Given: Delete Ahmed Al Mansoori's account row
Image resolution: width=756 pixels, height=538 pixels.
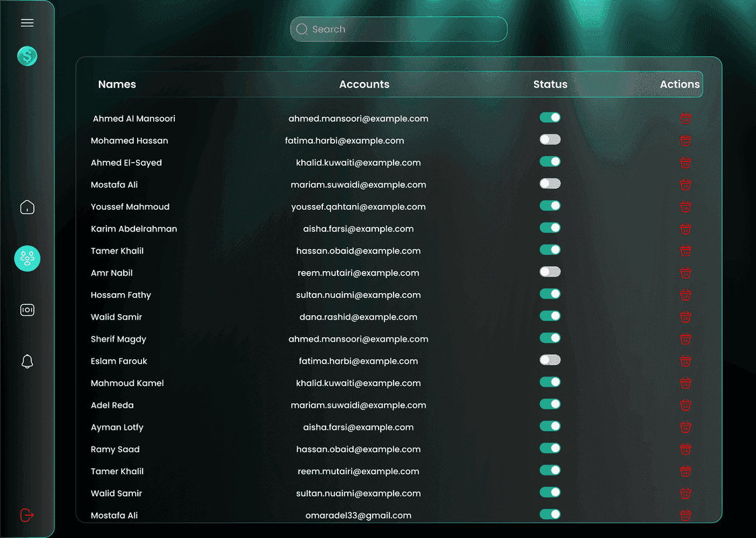Looking at the screenshot, I should click(x=685, y=119).
